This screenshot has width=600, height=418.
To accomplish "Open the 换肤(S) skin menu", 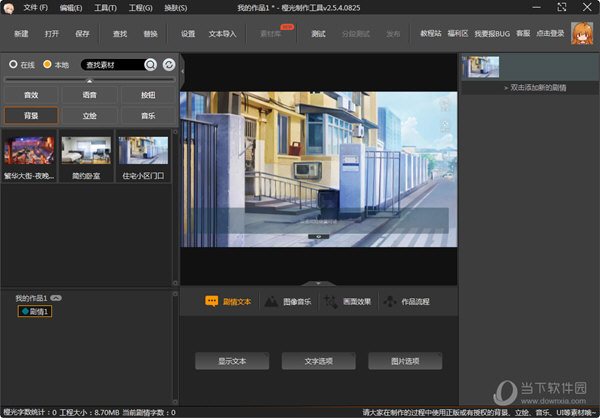I will [174, 8].
